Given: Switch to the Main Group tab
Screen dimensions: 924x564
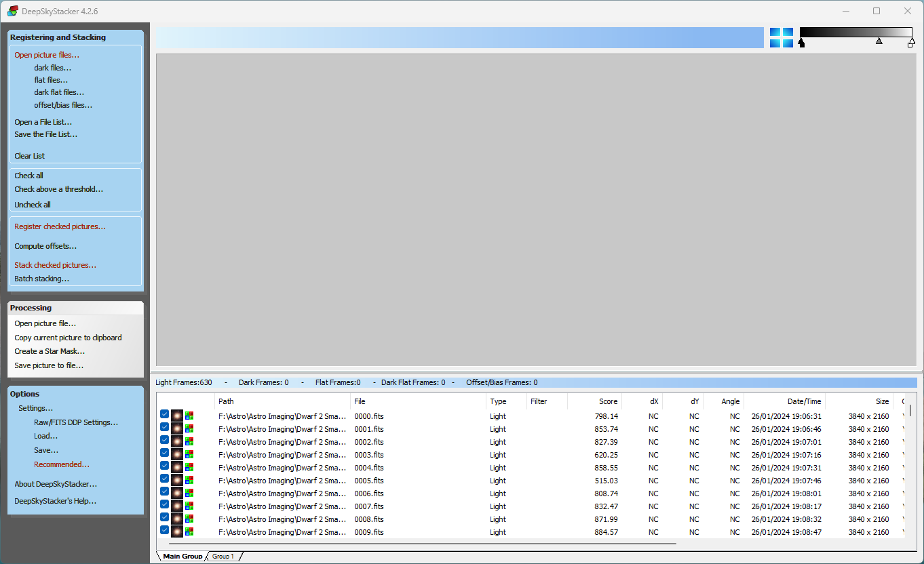Looking at the screenshot, I should 182,557.
